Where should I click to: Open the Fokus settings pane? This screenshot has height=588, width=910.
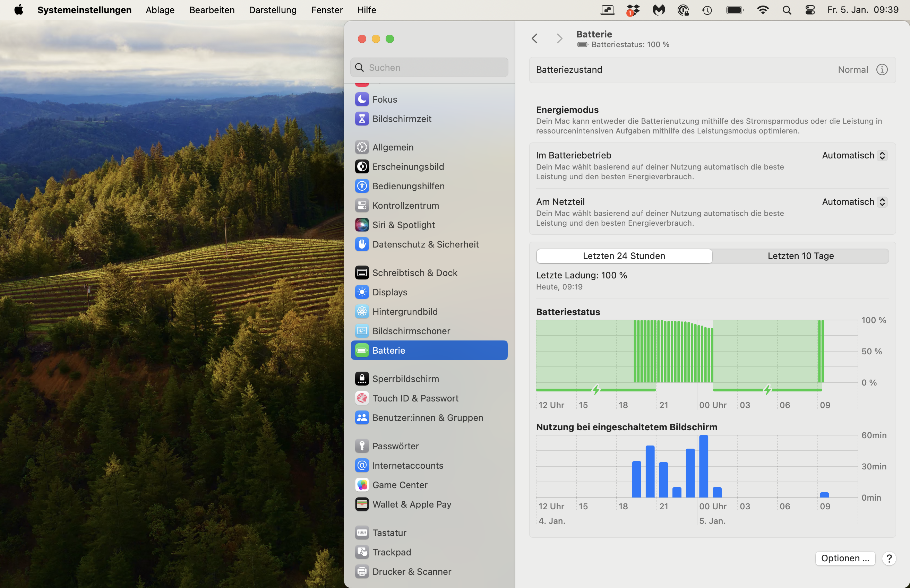click(x=385, y=99)
